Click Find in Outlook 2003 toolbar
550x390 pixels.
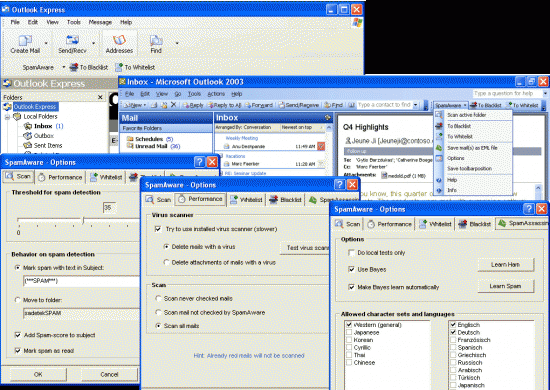click(x=333, y=105)
